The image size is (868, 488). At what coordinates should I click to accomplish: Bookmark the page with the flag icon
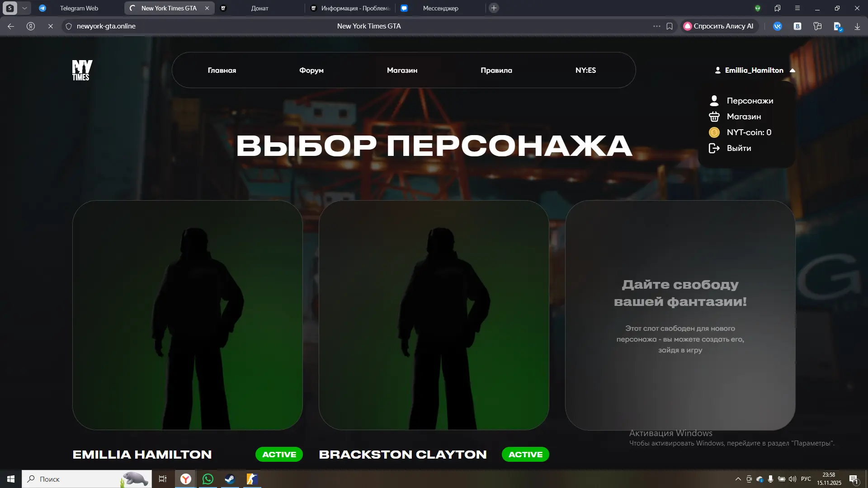click(670, 26)
